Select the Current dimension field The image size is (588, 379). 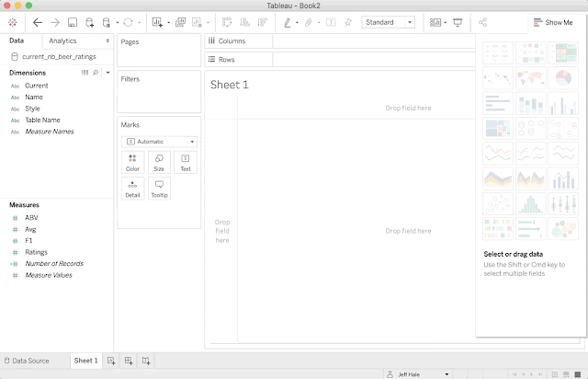click(37, 86)
